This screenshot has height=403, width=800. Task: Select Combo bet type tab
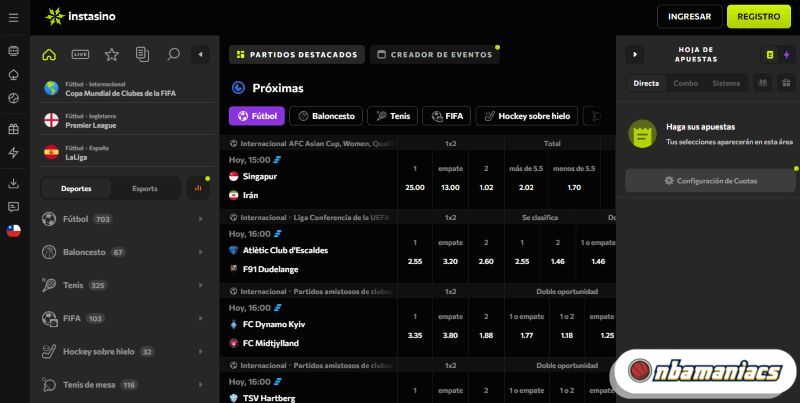click(x=685, y=83)
